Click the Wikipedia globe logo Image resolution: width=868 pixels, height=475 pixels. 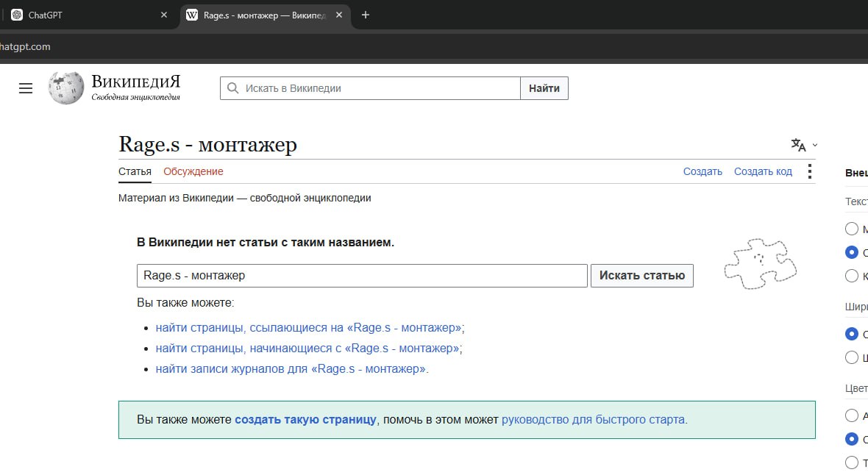point(66,87)
